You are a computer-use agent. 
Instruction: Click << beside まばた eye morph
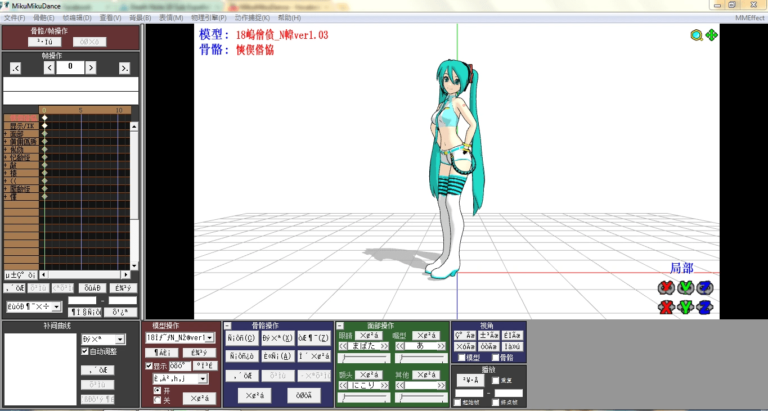pos(343,346)
